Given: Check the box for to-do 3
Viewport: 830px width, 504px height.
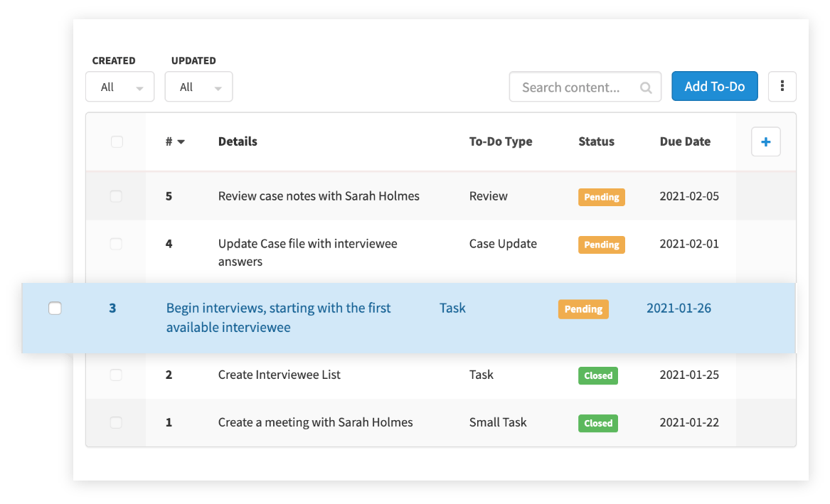Looking at the screenshot, I should (55, 309).
